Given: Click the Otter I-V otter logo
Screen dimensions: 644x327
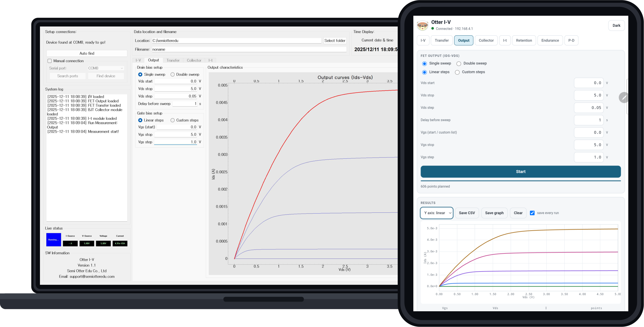Looking at the screenshot, I should pos(422,25).
